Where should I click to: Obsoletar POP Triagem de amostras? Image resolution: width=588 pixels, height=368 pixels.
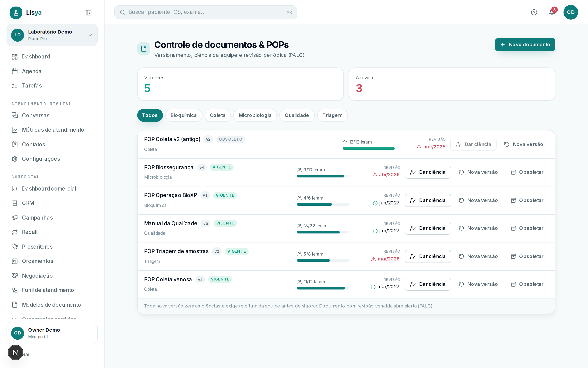(527, 256)
